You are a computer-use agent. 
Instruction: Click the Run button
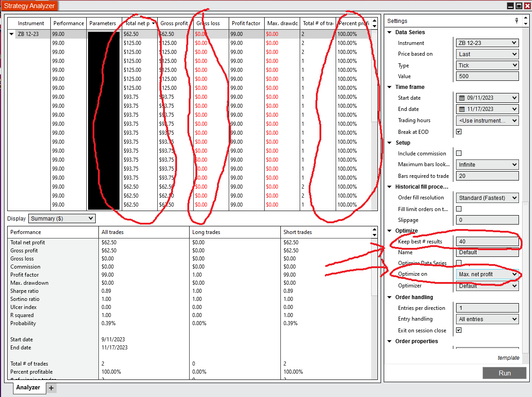tap(504, 373)
